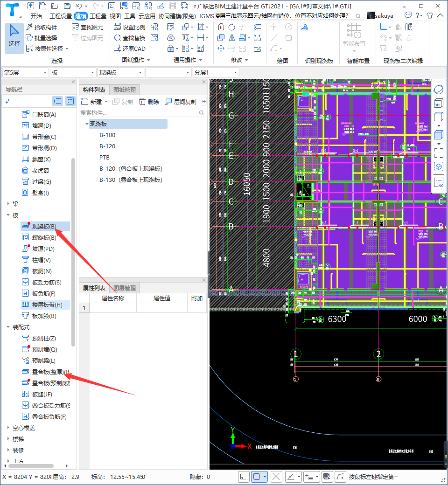Screen dimensions: 448x485
Task: Select B-100 in component list
Action: coord(107,135)
